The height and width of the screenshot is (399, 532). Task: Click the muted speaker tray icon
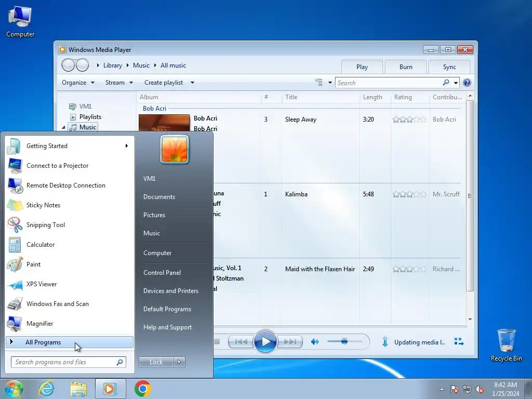pos(480,389)
